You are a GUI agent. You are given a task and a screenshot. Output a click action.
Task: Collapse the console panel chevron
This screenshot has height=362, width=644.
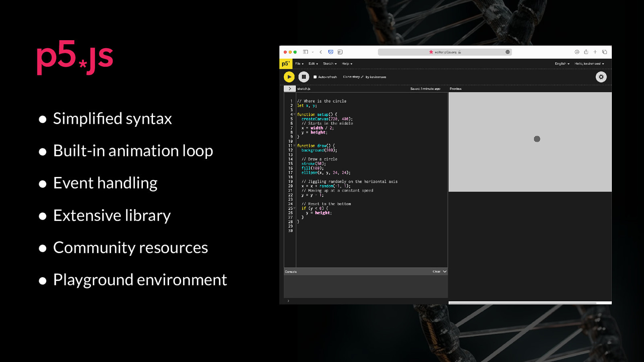point(445,271)
